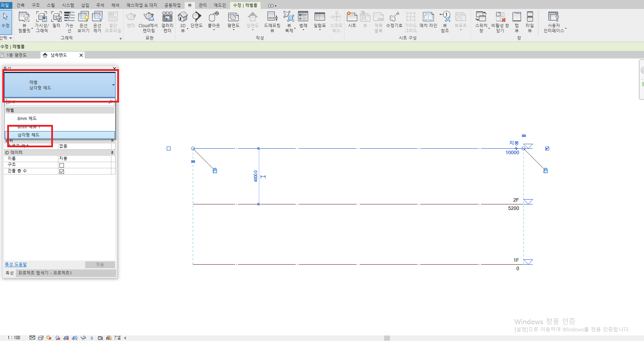The image size is (644, 341).
Task: Click 타일 뷰 tile views
Action: pyautogui.click(x=530, y=22)
